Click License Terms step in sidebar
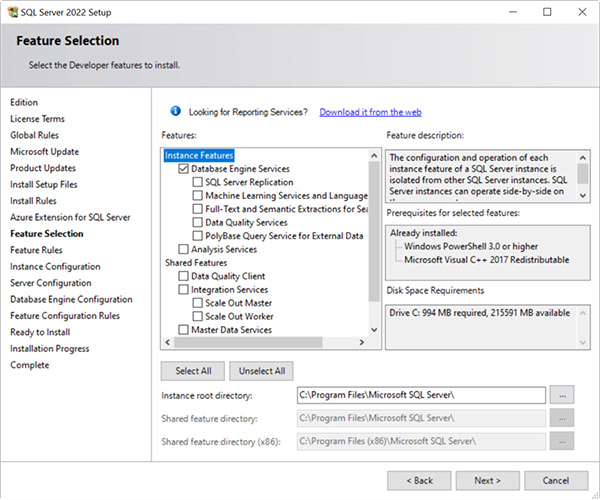Image resolution: width=600 pixels, height=500 pixels. (38, 119)
